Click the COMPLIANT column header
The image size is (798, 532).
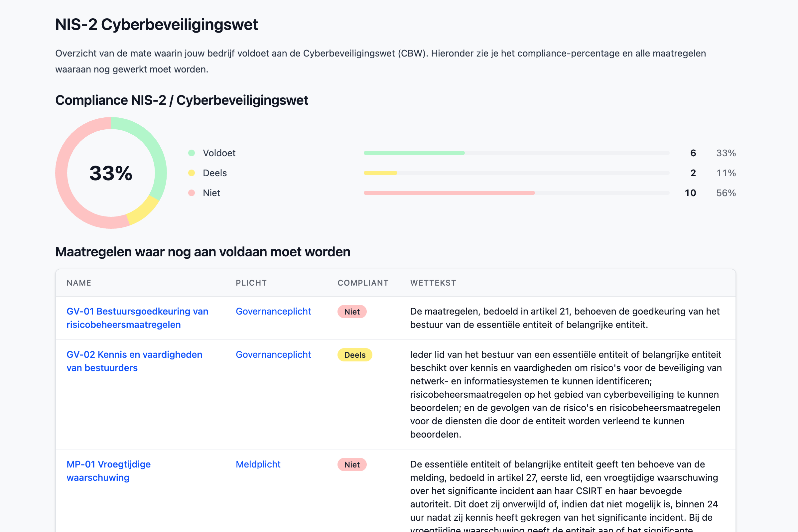[x=363, y=283]
